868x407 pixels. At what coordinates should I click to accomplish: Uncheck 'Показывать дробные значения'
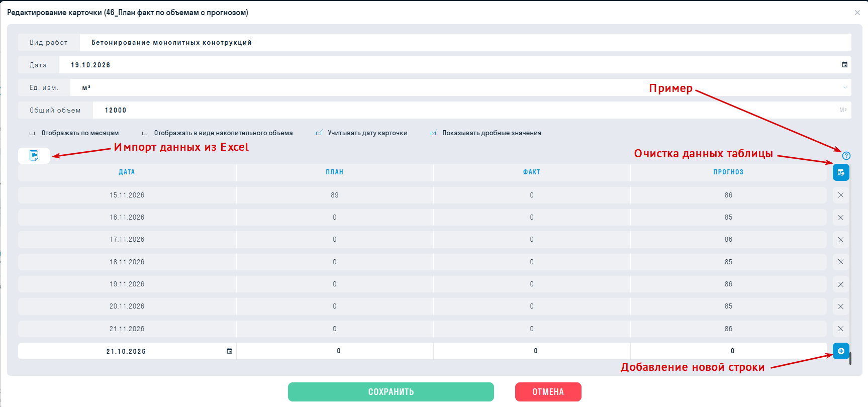[433, 133]
